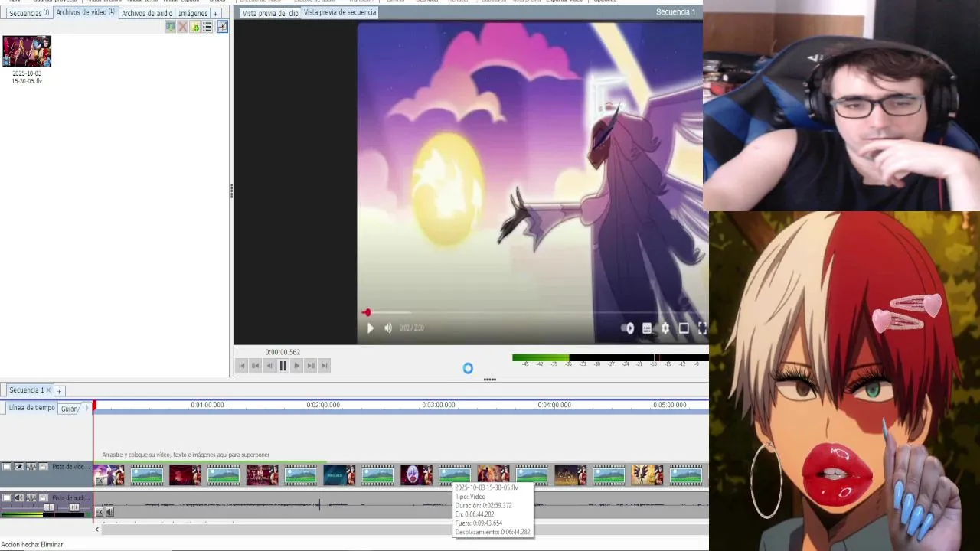This screenshot has height=551, width=980.
Task: Step back one frame
Action: tap(269, 366)
